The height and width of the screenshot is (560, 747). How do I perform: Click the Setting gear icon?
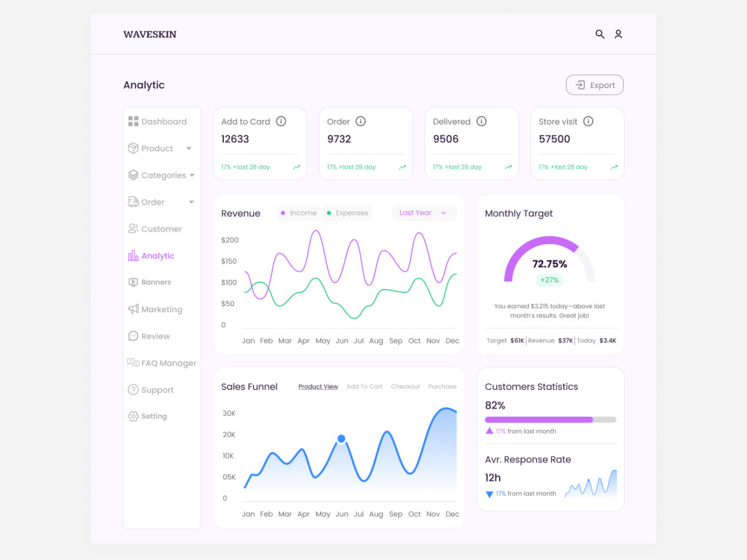coord(134,416)
